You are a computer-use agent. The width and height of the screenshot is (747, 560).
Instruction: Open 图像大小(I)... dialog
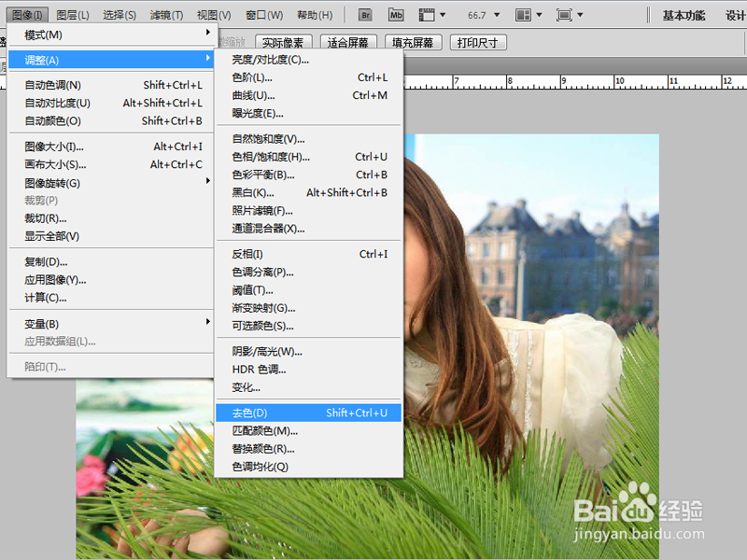[110, 147]
